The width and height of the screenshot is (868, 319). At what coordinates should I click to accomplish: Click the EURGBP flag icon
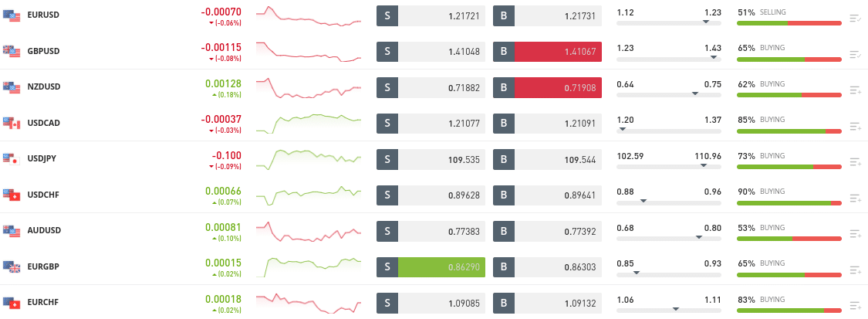click(12, 266)
